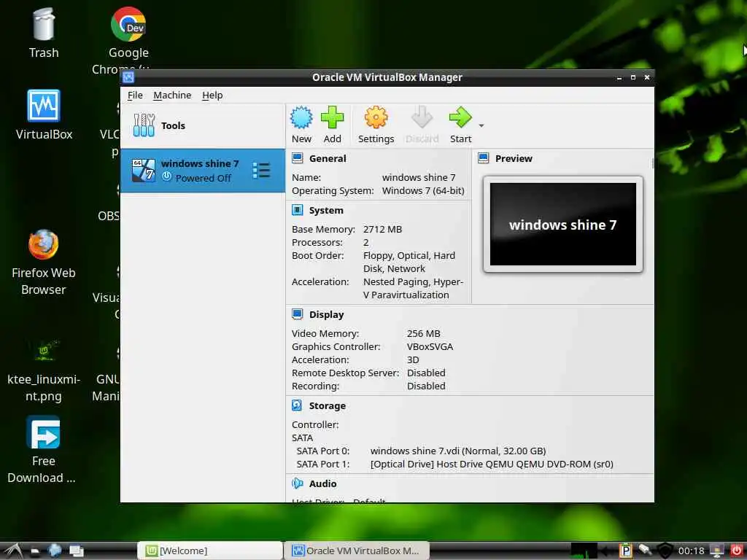The image size is (747, 560).
Task: Click the VBoxSVGA graphics controller value
Action: [430, 347]
